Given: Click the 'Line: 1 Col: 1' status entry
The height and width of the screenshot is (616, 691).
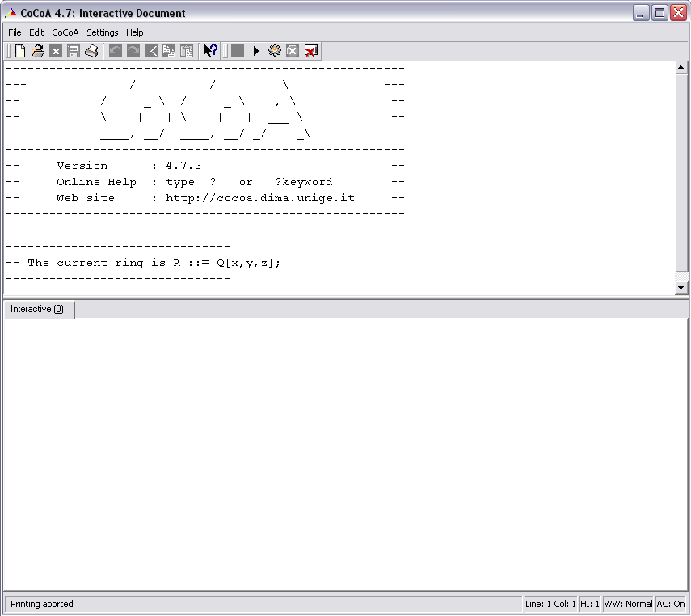Looking at the screenshot, I should pyautogui.click(x=550, y=604).
